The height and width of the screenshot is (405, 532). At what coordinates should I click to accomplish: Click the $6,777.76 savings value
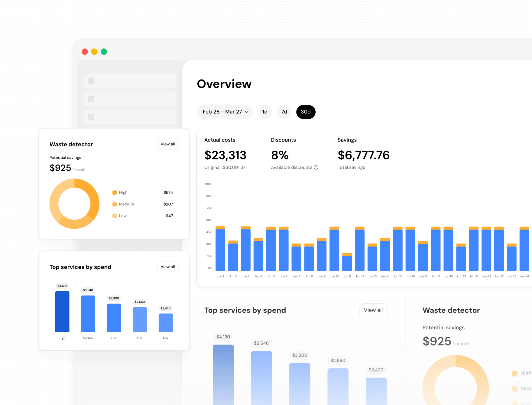364,155
